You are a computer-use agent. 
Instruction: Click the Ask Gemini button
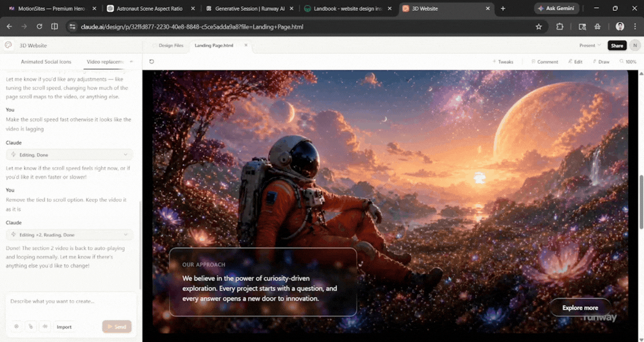click(x=557, y=8)
